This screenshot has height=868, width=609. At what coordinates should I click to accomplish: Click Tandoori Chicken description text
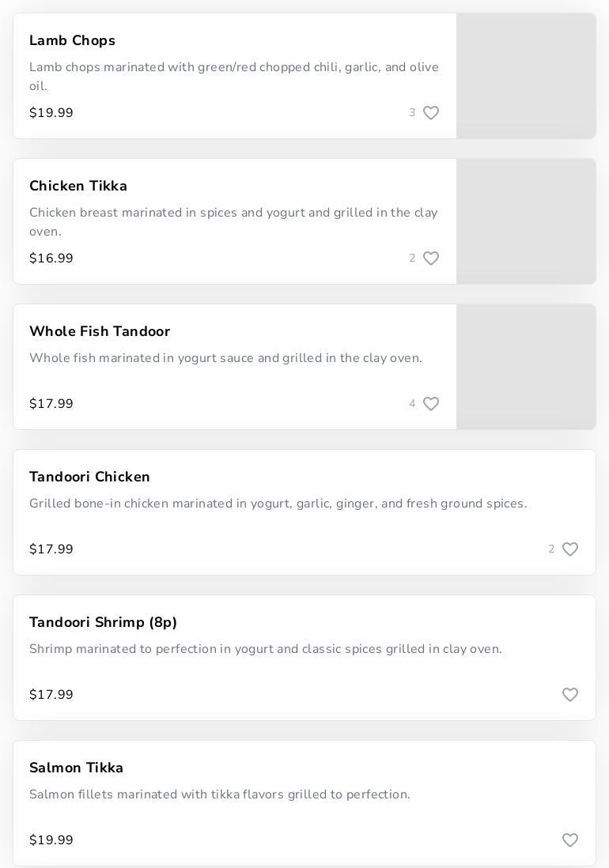pos(278,504)
